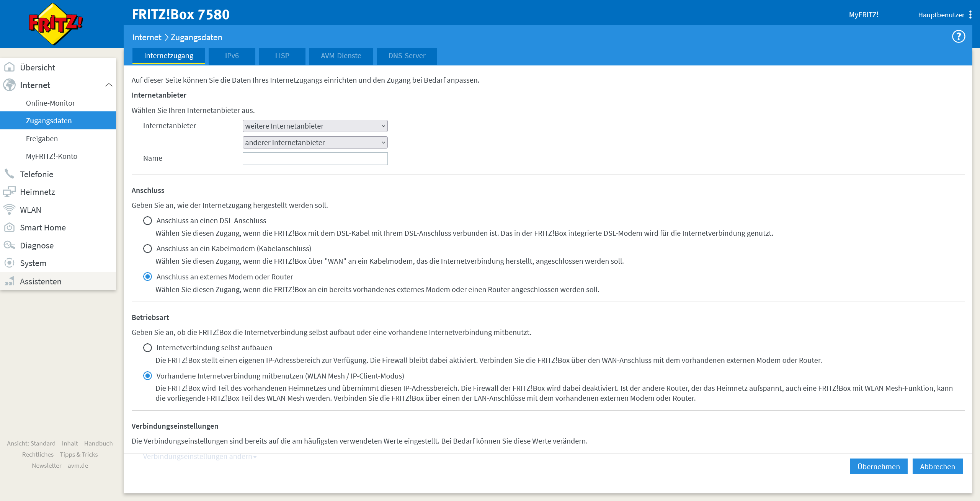Choose Vorhandene Internetverbindung mitbenutzen option
This screenshot has height=501, width=980.
147,376
